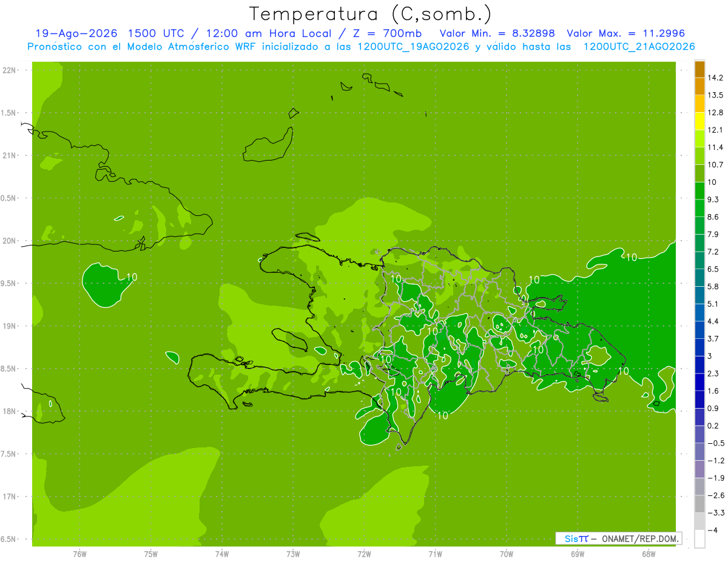Click the 0.9 color scale label

[x=714, y=408]
